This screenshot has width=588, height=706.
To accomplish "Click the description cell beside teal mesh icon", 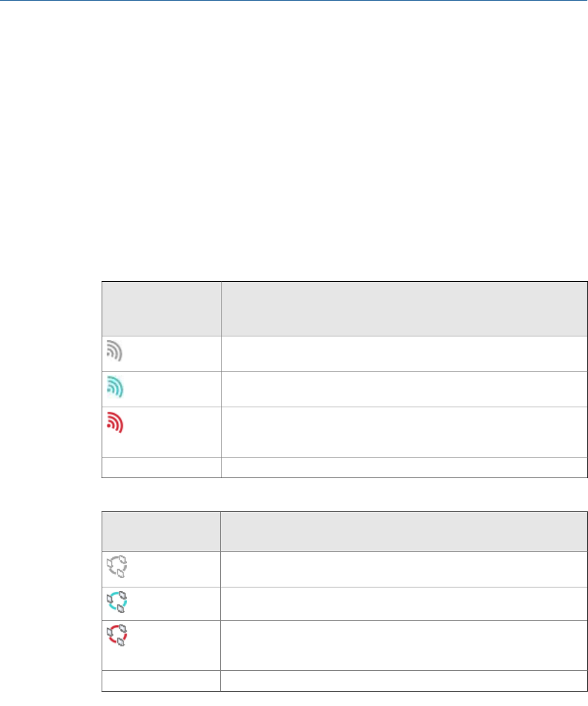I will [404, 603].
